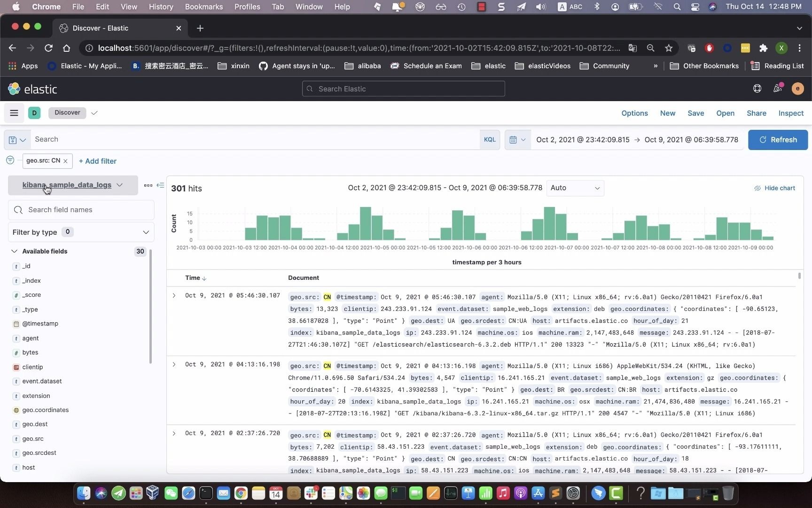Open saved searches via icon left of search bar
Screen dimensions: 812x508
click(x=17, y=140)
